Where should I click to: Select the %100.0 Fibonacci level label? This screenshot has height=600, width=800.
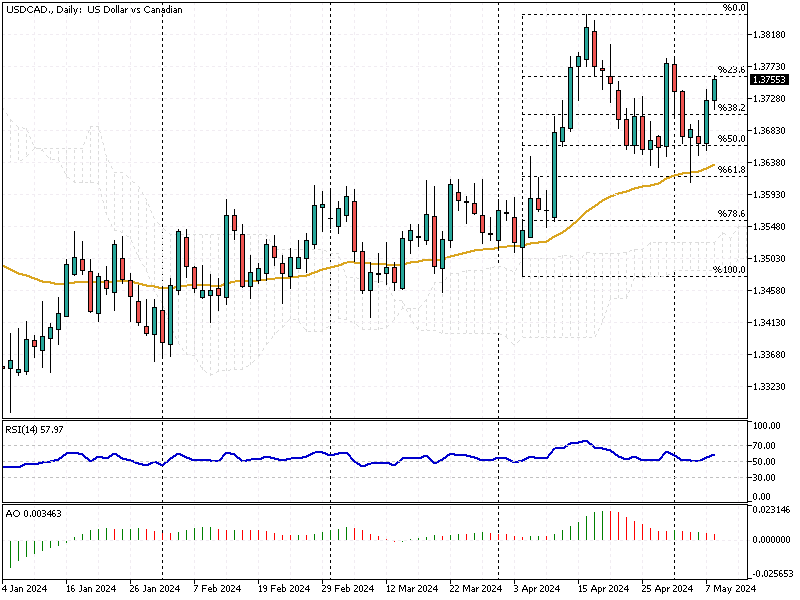729,270
